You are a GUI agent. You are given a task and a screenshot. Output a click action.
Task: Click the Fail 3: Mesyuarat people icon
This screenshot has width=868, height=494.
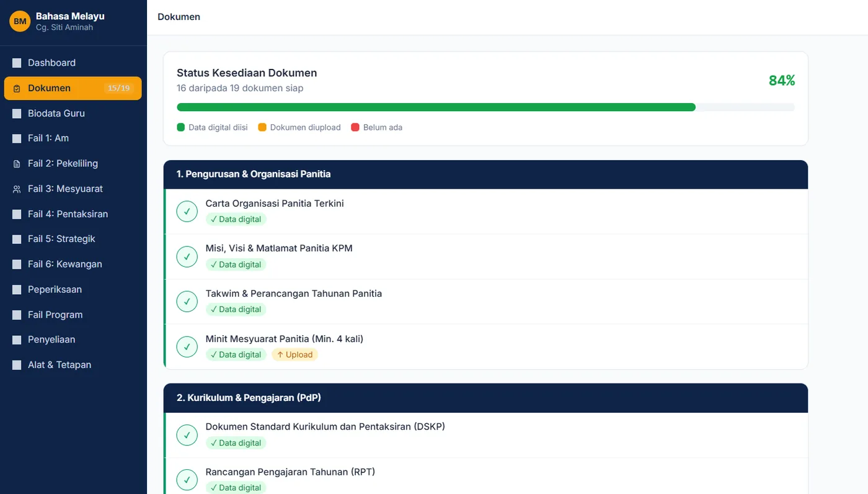click(x=17, y=189)
